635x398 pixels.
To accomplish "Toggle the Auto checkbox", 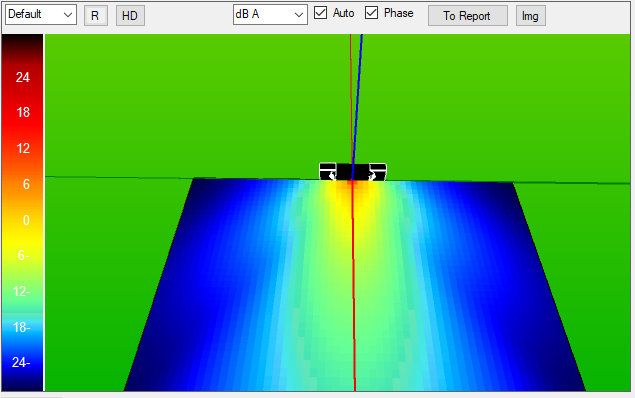I will 321,13.
